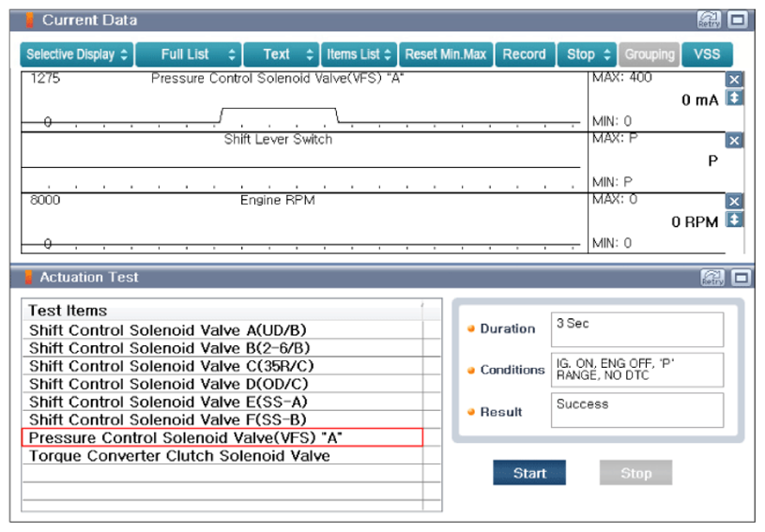Click the MAX: 400 reading
Image resolution: width=765 pixels, height=532 pixels.
[x=622, y=78]
